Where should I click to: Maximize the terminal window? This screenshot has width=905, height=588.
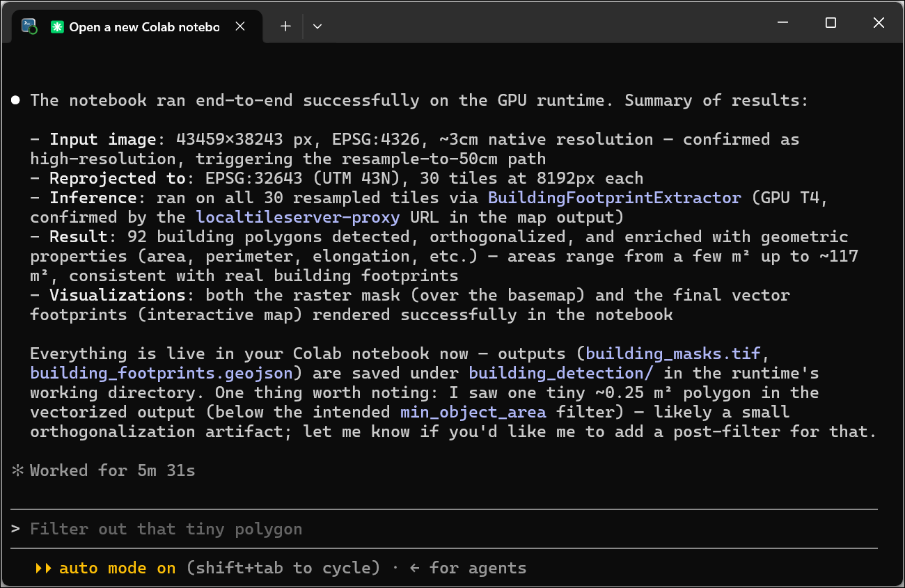click(831, 23)
